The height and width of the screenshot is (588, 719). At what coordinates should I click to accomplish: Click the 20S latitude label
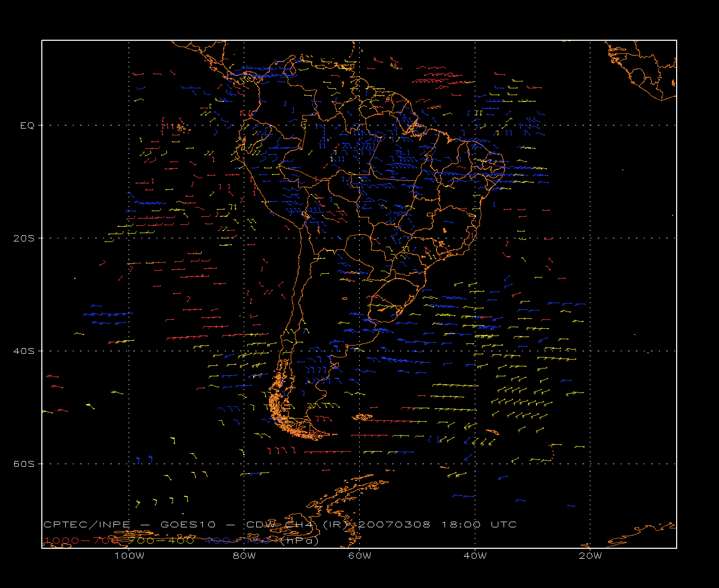coord(24,238)
